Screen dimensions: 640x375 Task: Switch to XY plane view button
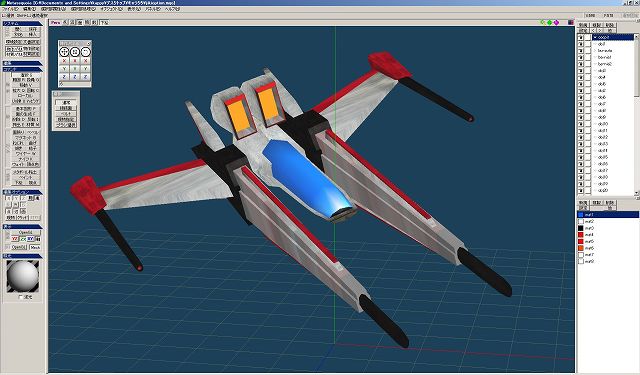pyautogui.click(x=30, y=238)
